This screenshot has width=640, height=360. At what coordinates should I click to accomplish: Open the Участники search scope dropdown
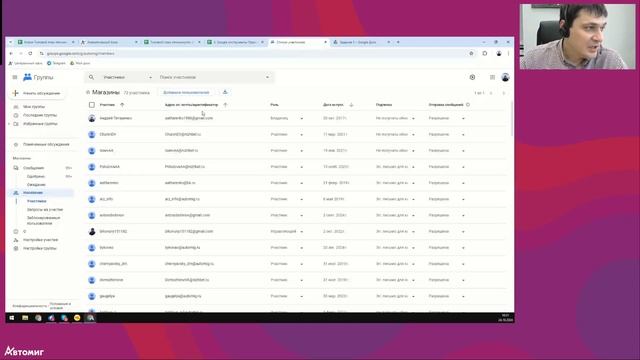[x=127, y=77]
